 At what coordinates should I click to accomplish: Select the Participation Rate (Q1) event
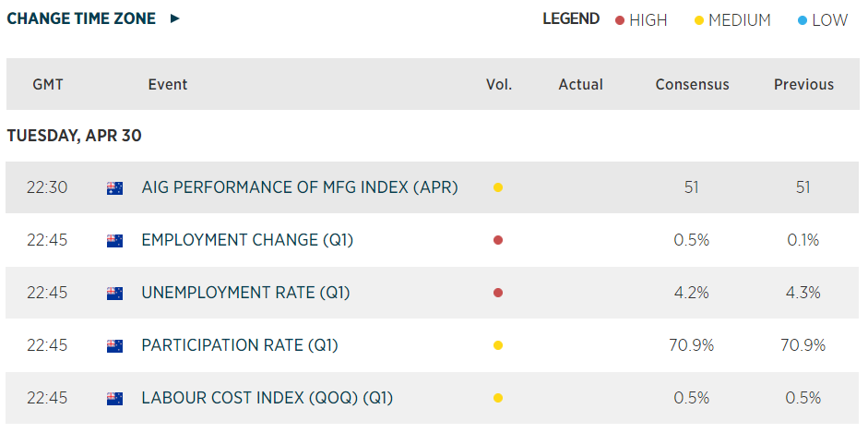[x=240, y=346]
